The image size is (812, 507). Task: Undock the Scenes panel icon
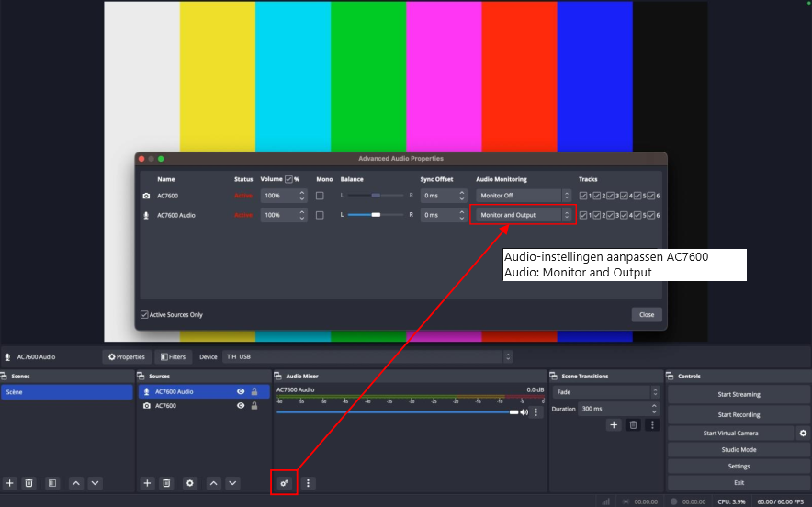coord(5,376)
